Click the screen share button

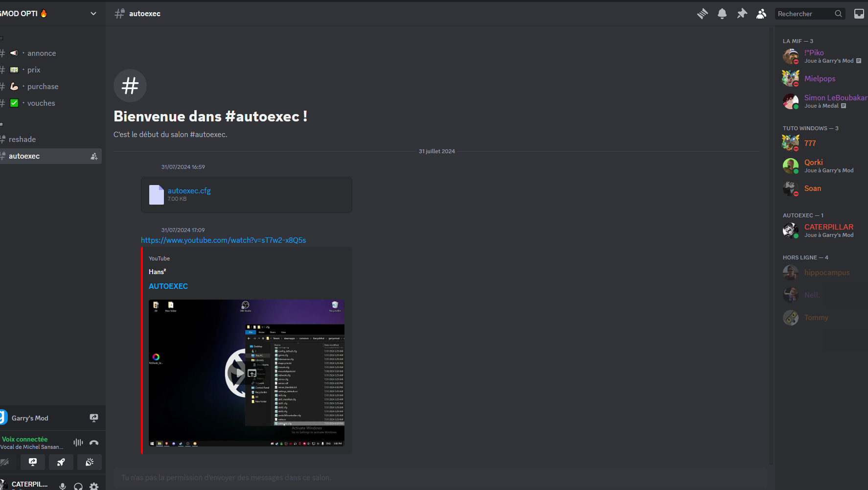click(33, 462)
